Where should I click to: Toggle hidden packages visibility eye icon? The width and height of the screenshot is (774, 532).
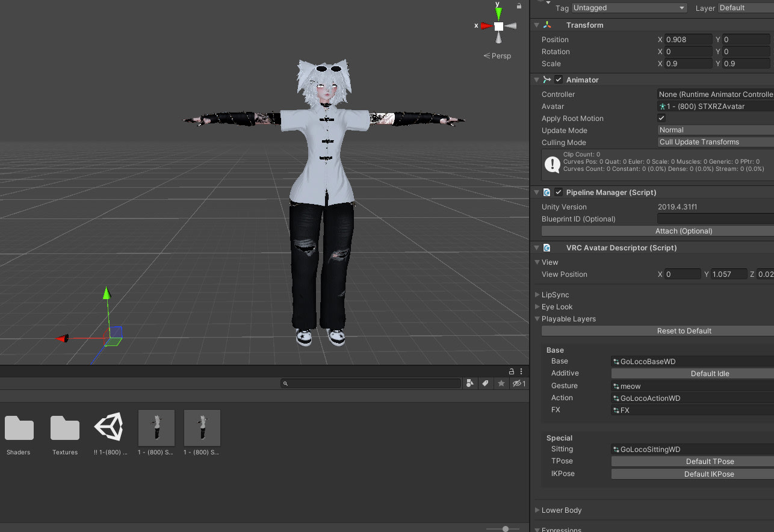(518, 384)
